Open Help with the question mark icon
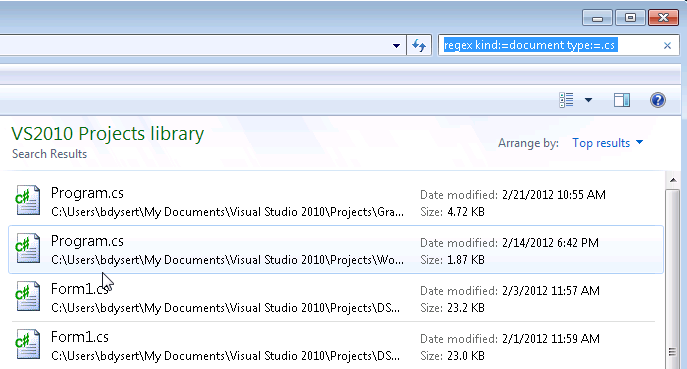The height and width of the screenshot is (369, 687). pyautogui.click(x=658, y=100)
